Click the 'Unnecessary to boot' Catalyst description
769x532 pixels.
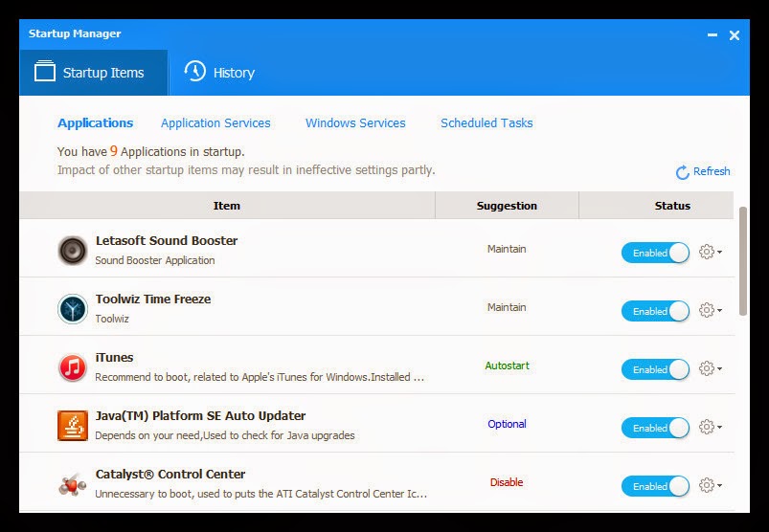pos(260,494)
